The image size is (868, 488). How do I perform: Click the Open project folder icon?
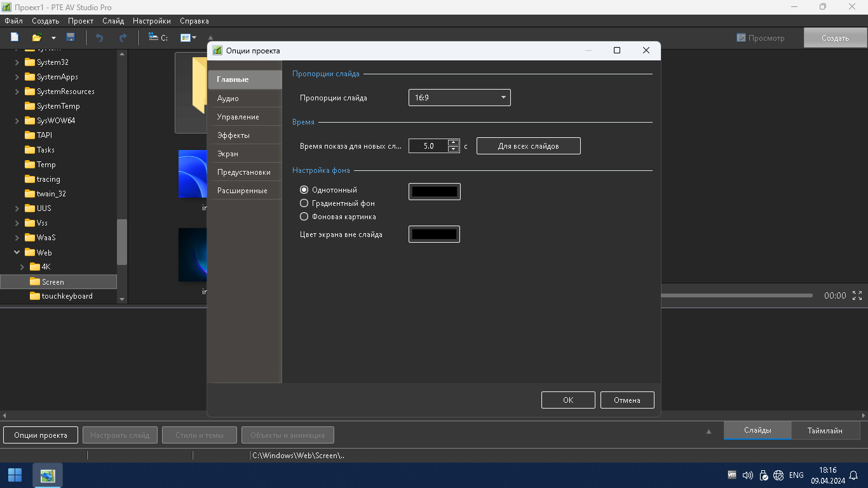(x=37, y=37)
